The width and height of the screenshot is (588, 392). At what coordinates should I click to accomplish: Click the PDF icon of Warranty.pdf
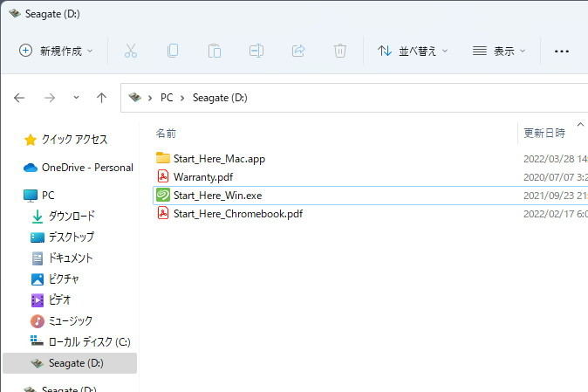tap(163, 176)
